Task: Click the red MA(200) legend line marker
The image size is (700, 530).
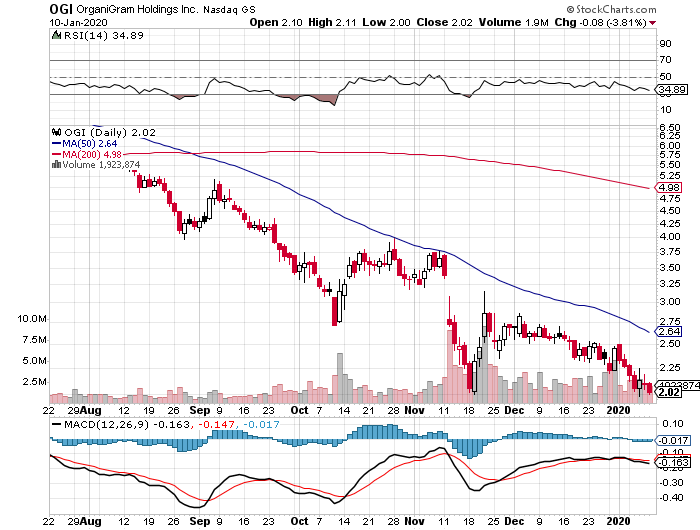Action: [x=56, y=154]
